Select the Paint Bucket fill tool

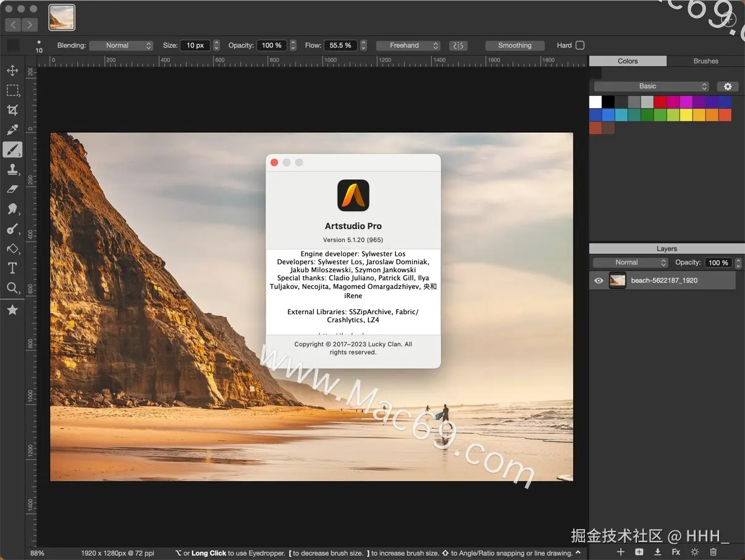[12, 248]
